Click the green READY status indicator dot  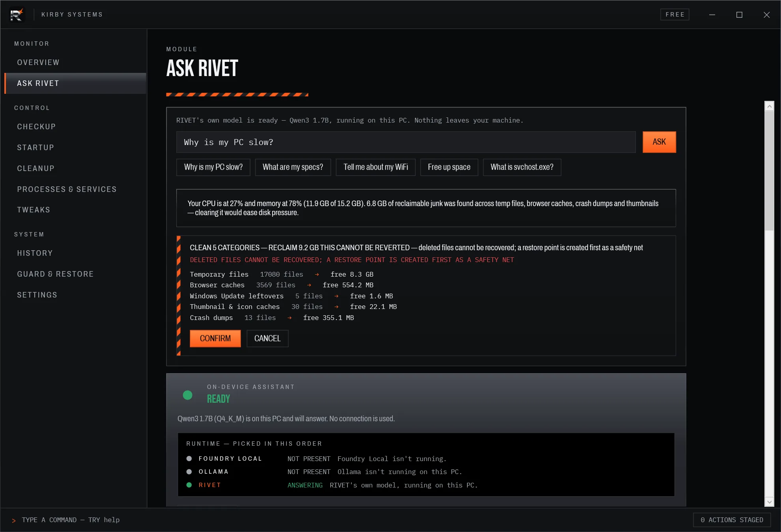tap(188, 395)
